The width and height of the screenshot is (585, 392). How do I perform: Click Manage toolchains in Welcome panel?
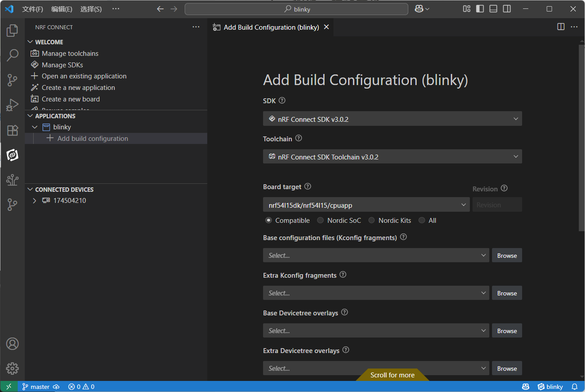[70, 54]
